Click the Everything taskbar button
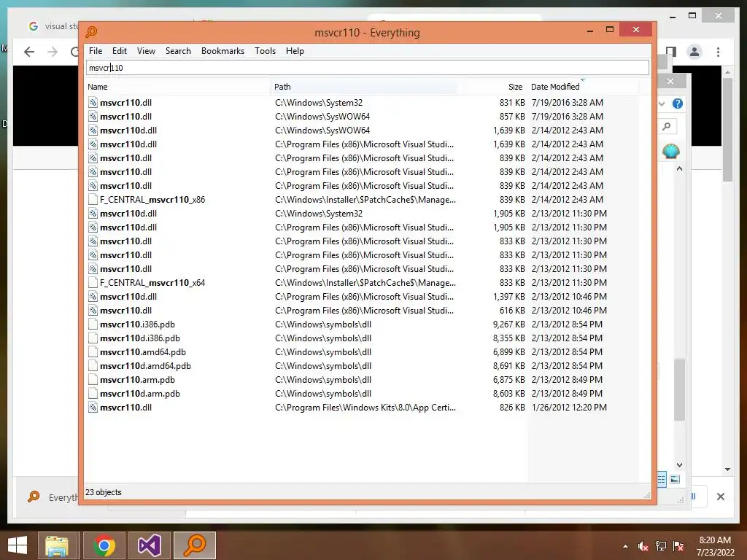 coord(195,545)
